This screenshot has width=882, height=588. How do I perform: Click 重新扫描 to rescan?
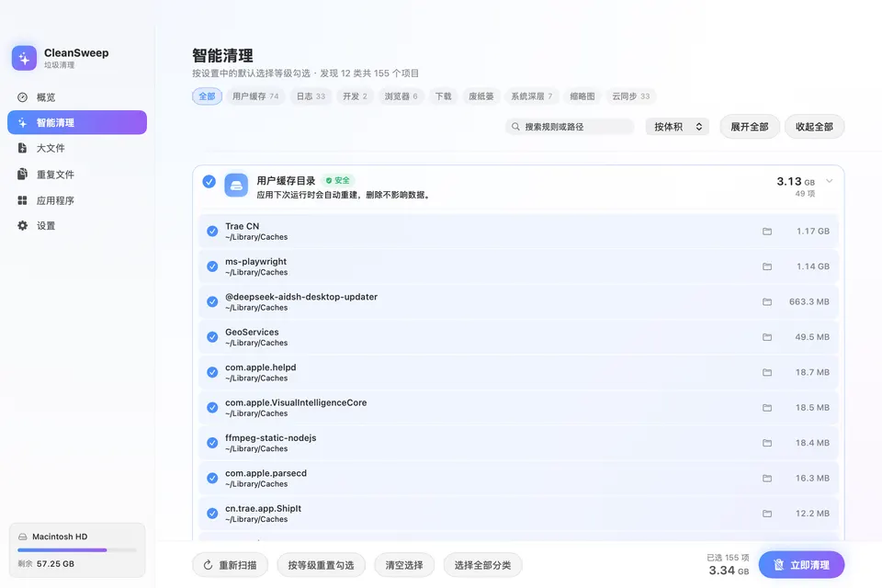[x=230, y=565]
